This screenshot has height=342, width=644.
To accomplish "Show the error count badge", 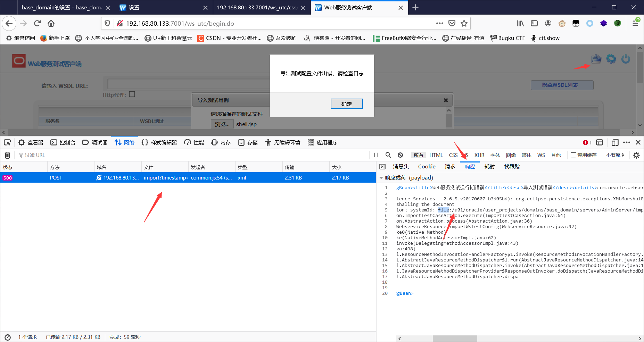I will [x=587, y=142].
